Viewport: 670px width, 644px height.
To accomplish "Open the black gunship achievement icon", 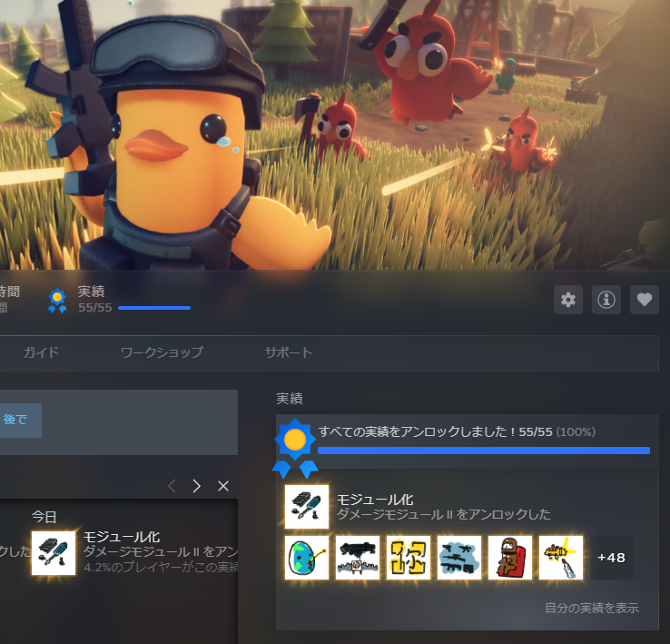I will pos(358,558).
